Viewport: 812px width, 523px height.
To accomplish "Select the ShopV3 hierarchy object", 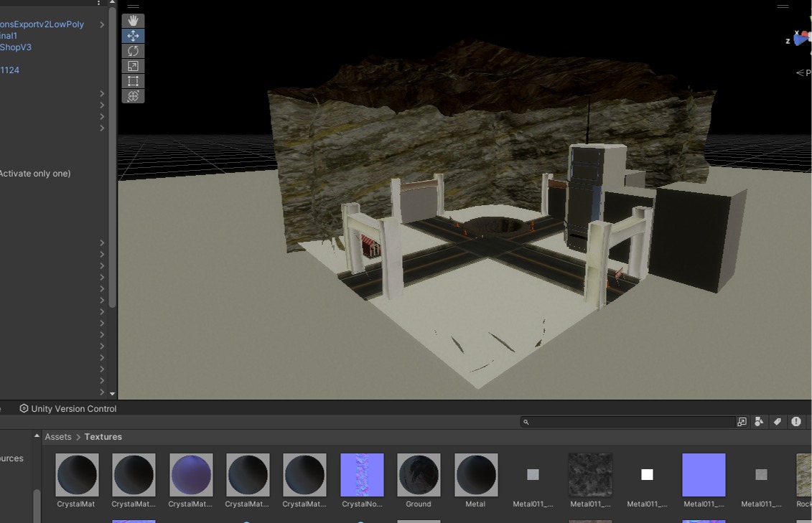I will 16,47.
